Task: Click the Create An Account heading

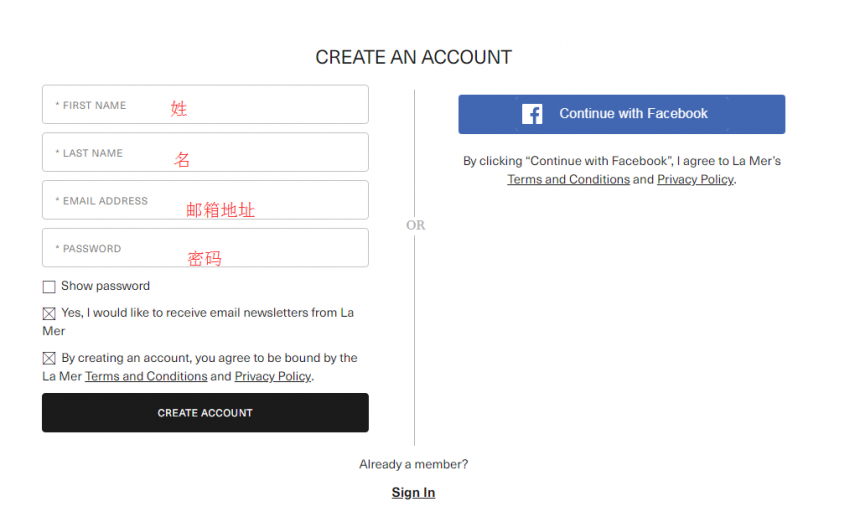Action: (x=414, y=57)
